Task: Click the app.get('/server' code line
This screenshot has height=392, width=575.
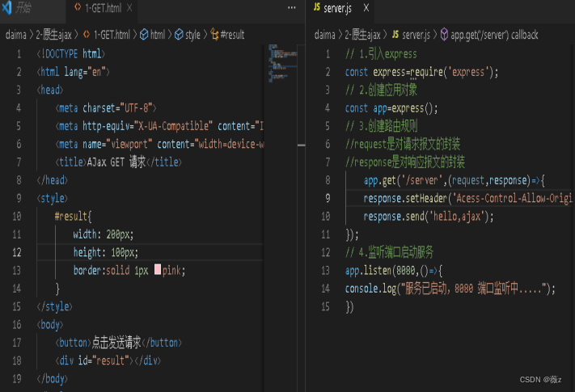Action: [x=454, y=180]
